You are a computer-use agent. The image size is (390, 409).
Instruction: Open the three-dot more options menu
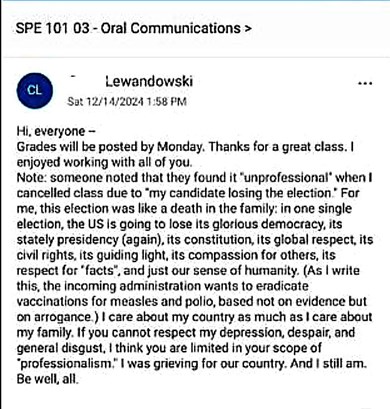click(365, 84)
